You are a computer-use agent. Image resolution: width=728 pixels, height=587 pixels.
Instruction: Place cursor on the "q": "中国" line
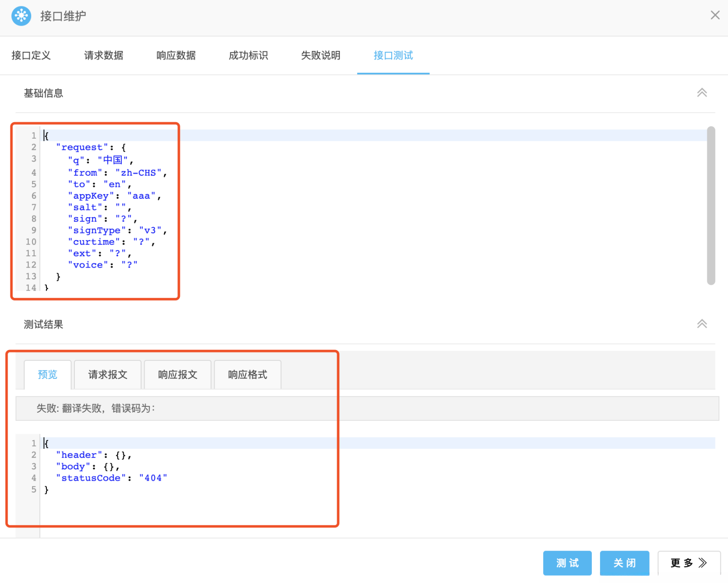[x=101, y=160]
